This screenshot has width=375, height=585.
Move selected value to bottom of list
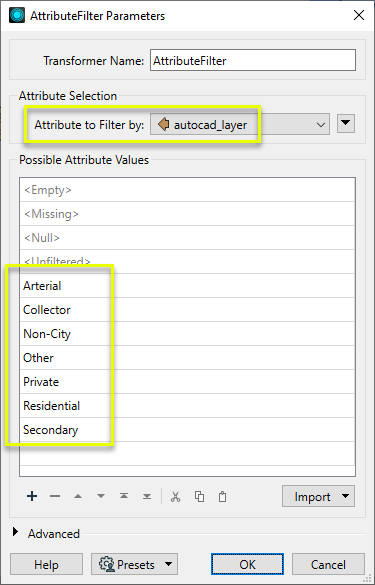pyautogui.click(x=147, y=496)
